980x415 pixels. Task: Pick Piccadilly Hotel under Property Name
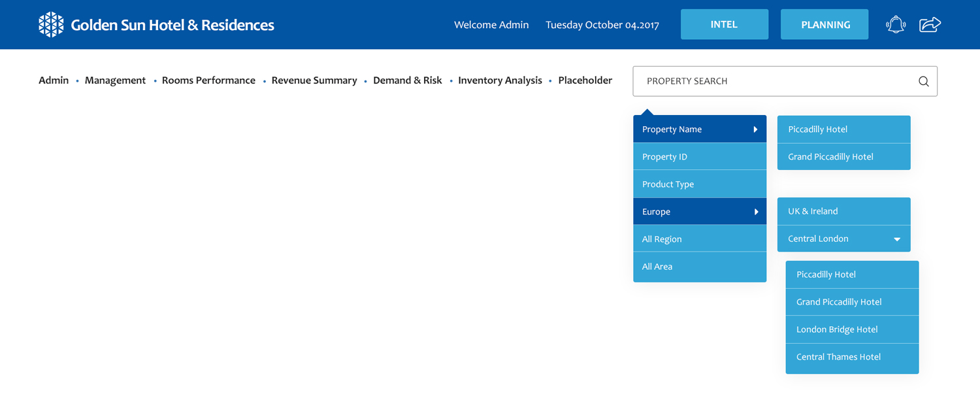point(843,129)
